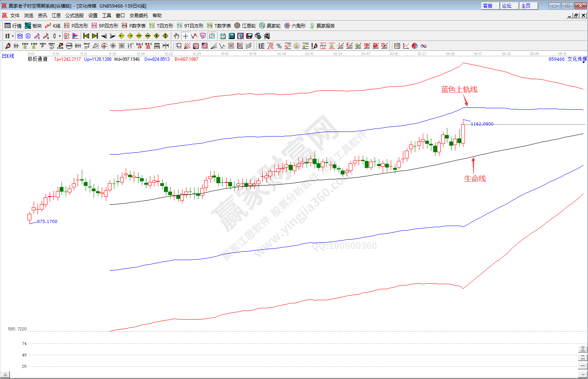Click the 日K线 label on chart
This screenshot has height=379, width=588.
(x=8, y=56)
